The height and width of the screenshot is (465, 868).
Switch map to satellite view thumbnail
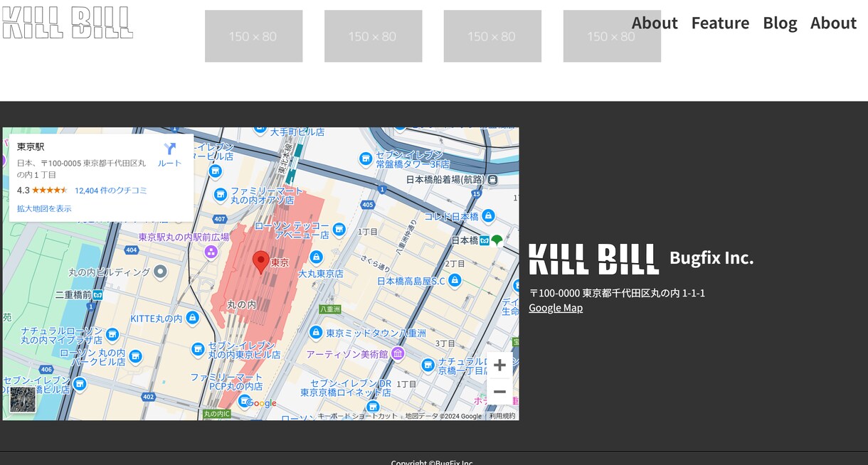[x=23, y=400]
